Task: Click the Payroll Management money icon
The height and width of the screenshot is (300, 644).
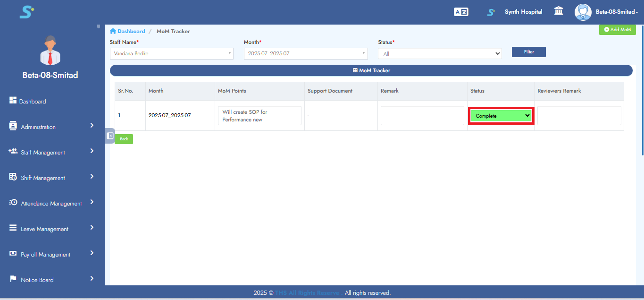Action: pos(13,254)
